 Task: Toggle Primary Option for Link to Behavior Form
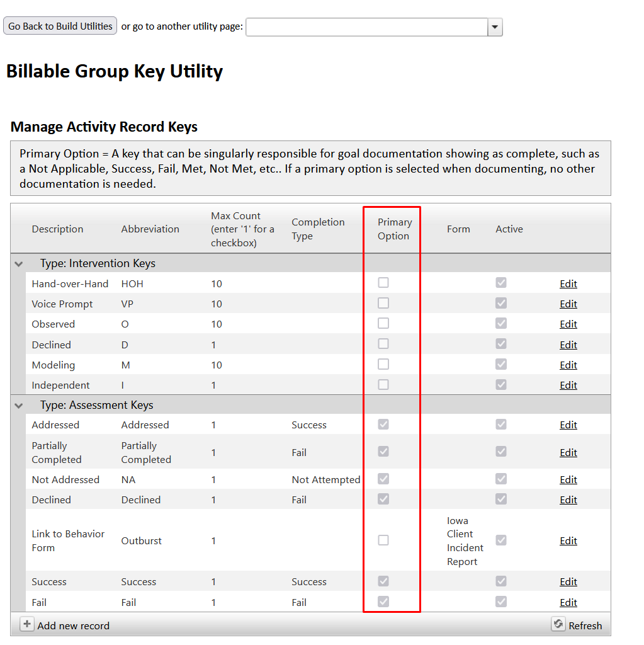(x=383, y=540)
